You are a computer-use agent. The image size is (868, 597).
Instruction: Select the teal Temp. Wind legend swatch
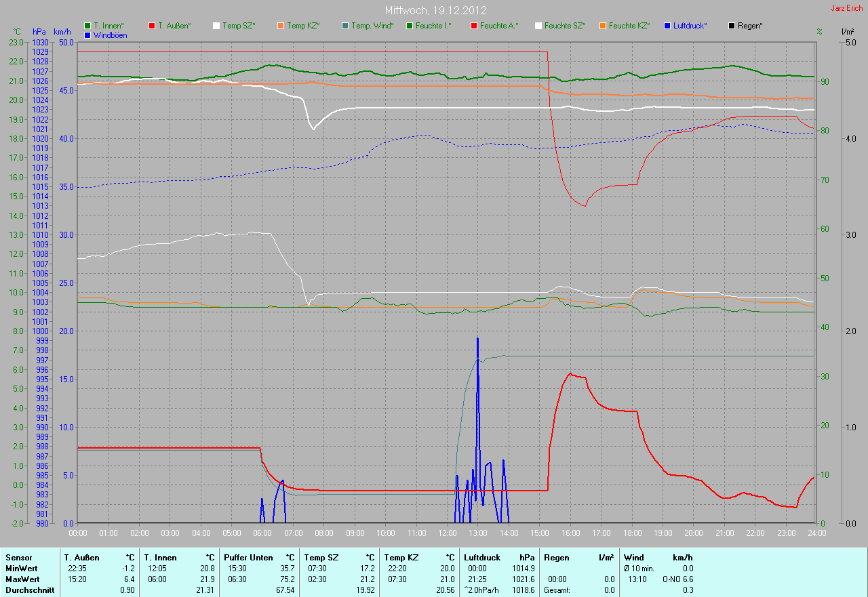[345, 26]
